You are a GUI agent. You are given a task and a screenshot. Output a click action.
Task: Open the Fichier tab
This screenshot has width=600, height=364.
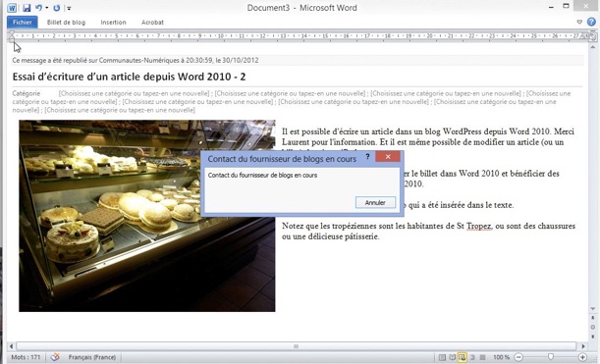click(23, 23)
